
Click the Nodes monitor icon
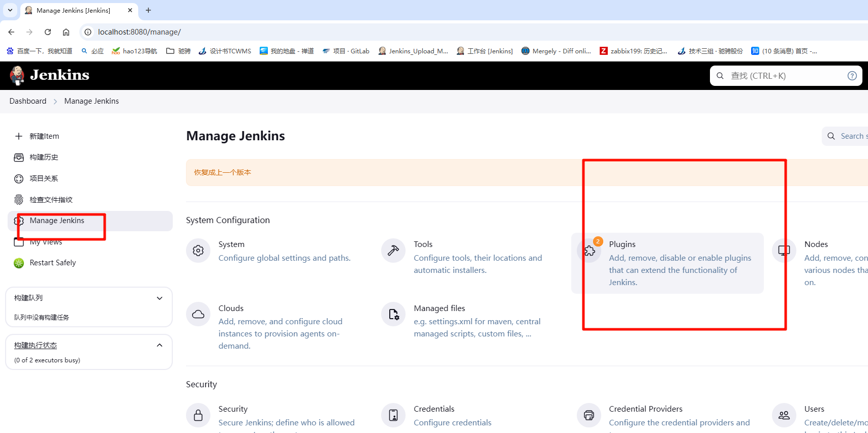pos(784,251)
